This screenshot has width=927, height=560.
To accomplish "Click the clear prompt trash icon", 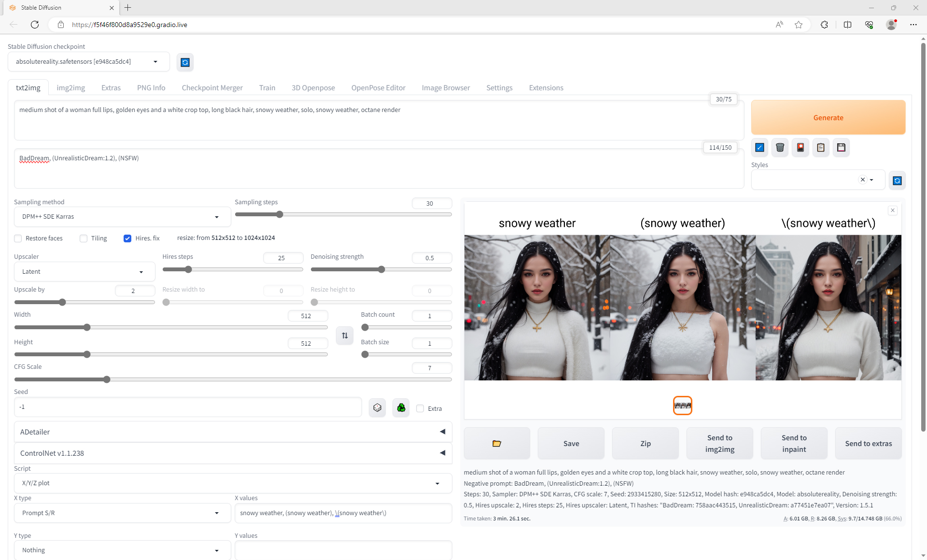I will (780, 148).
